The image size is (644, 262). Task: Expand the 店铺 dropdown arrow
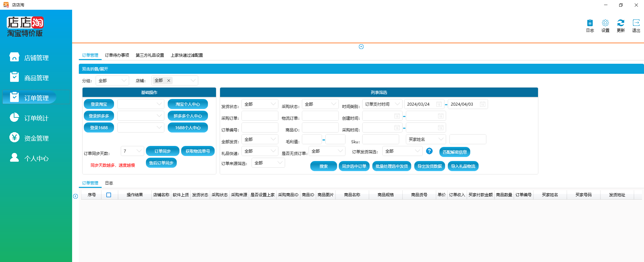tap(193, 81)
